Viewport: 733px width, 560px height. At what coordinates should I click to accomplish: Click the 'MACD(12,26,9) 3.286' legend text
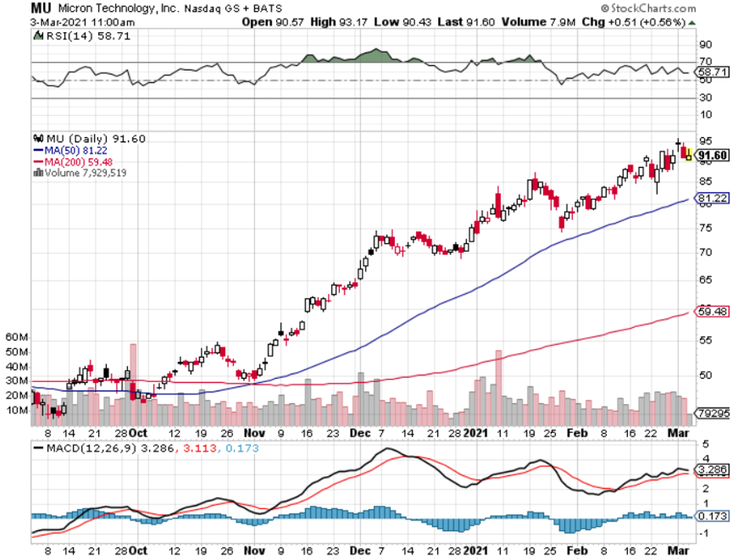111,449
